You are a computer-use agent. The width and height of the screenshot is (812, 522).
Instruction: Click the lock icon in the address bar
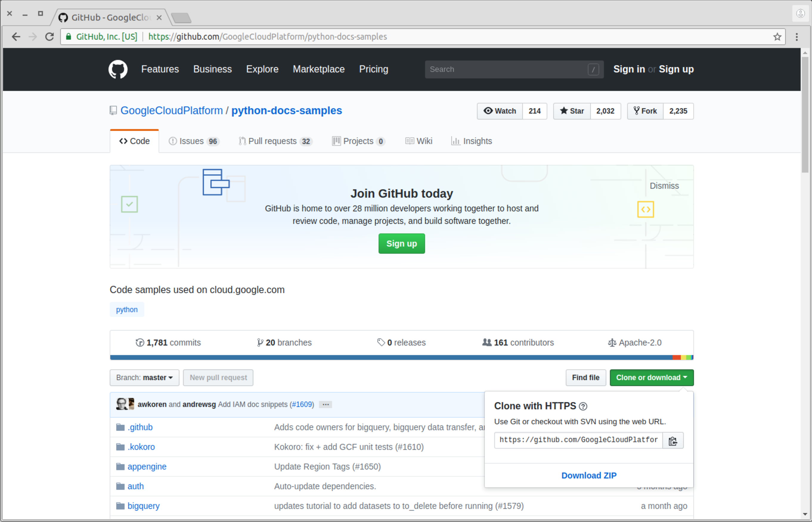68,37
